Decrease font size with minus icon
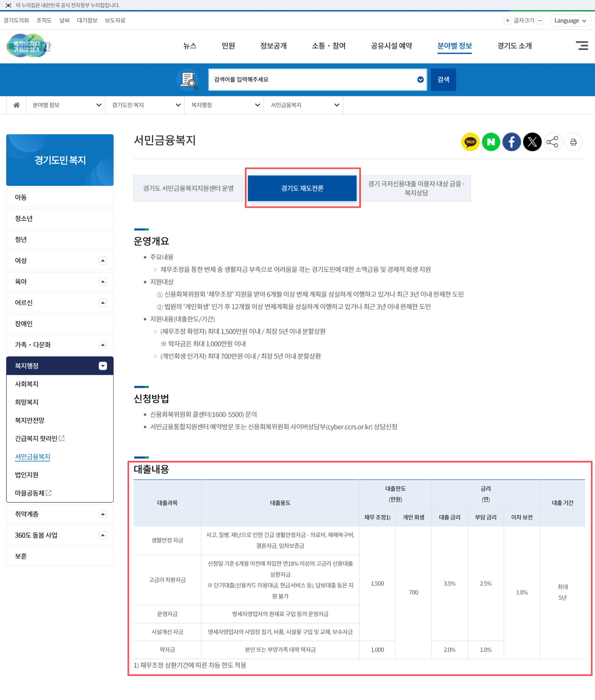The width and height of the screenshot is (595, 700). point(540,21)
